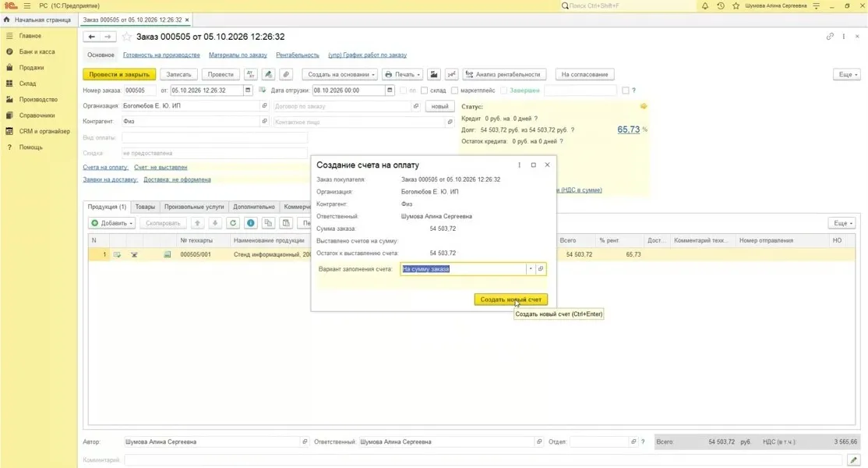The image size is (868, 468).
Task: Open the Дополнительно tab
Action: [x=253, y=207]
